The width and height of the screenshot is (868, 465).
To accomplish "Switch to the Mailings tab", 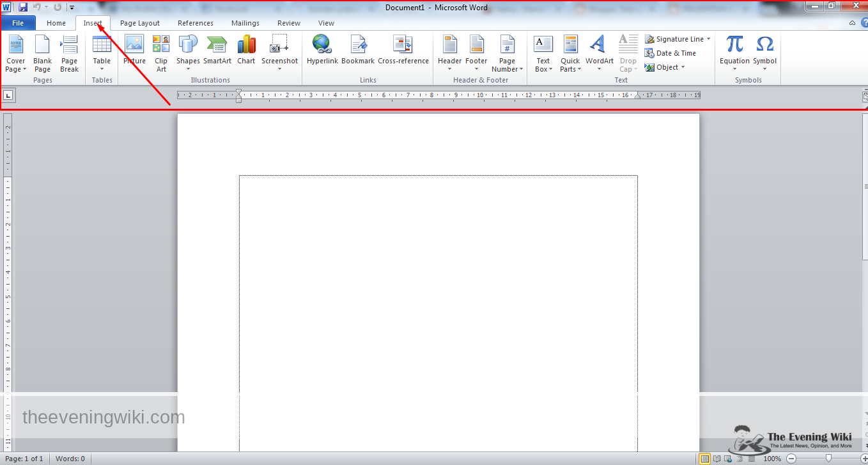I will tap(245, 23).
